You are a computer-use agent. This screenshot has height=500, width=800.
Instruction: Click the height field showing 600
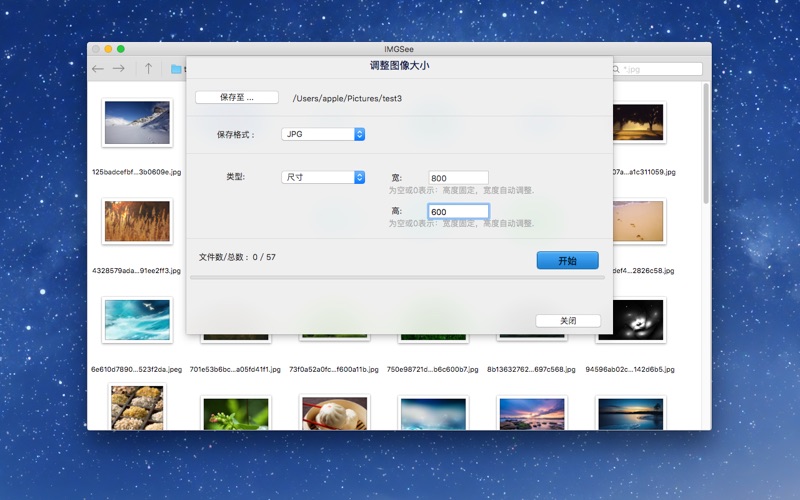pos(458,211)
